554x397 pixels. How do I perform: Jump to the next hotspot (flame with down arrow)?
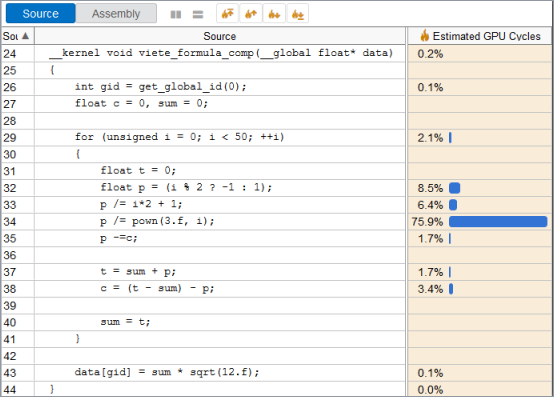pyautogui.click(x=274, y=14)
